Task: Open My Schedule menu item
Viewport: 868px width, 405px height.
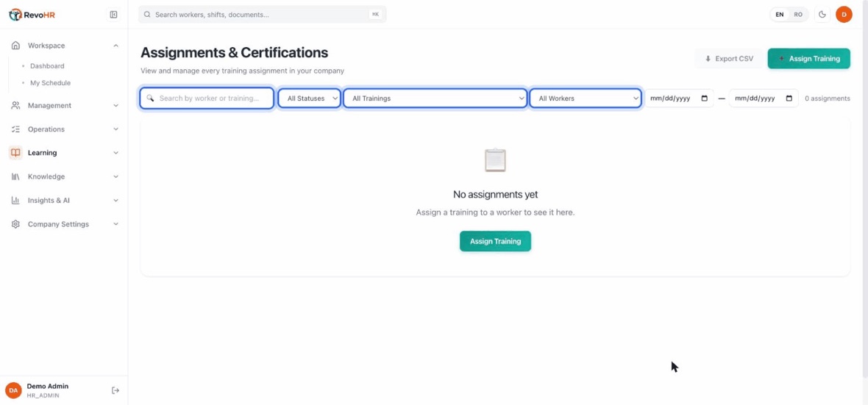Action: pos(50,83)
